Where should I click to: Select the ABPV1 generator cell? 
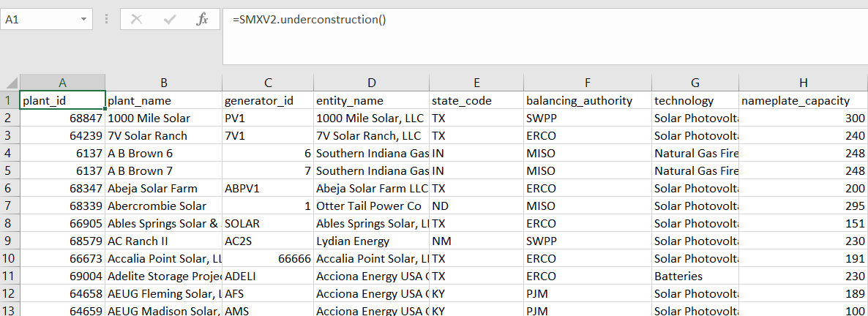point(268,188)
